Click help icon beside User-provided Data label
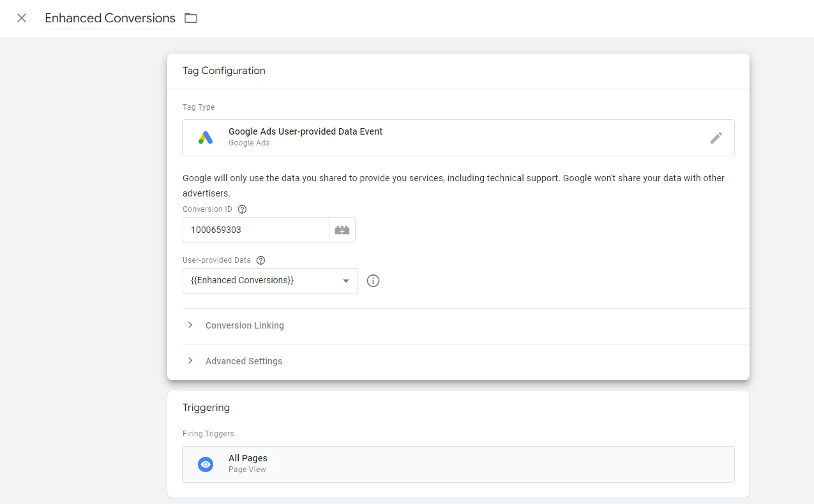This screenshot has height=504, width=814. pos(260,260)
